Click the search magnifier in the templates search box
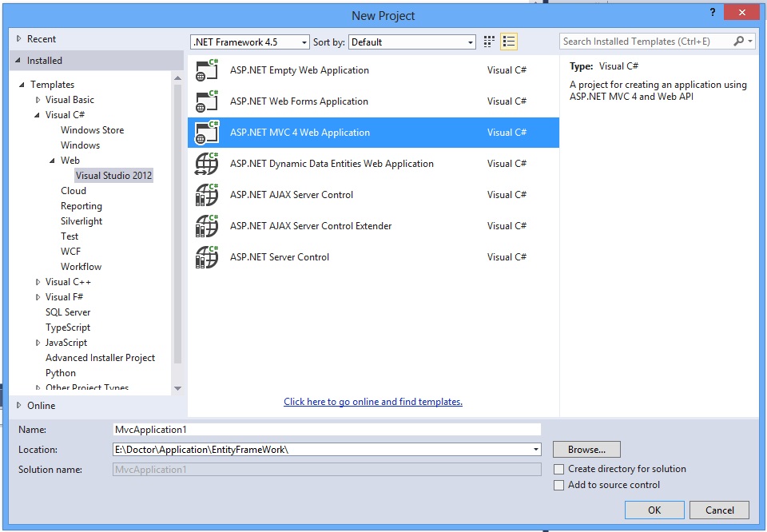The width and height of the screenshot is (767, 532). click(x=739, y=41)
